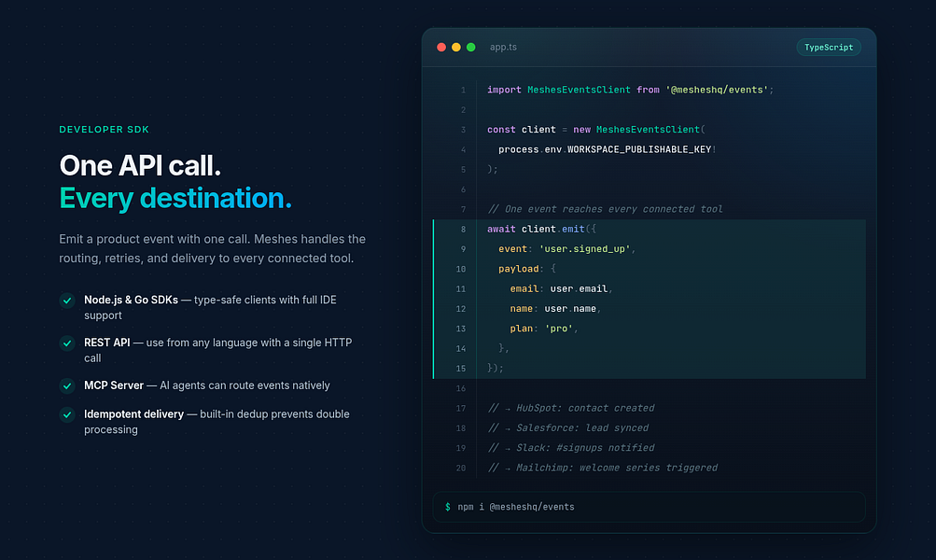
Task: Click the npm i @mesheshq/events command
Action: [516, 507]
